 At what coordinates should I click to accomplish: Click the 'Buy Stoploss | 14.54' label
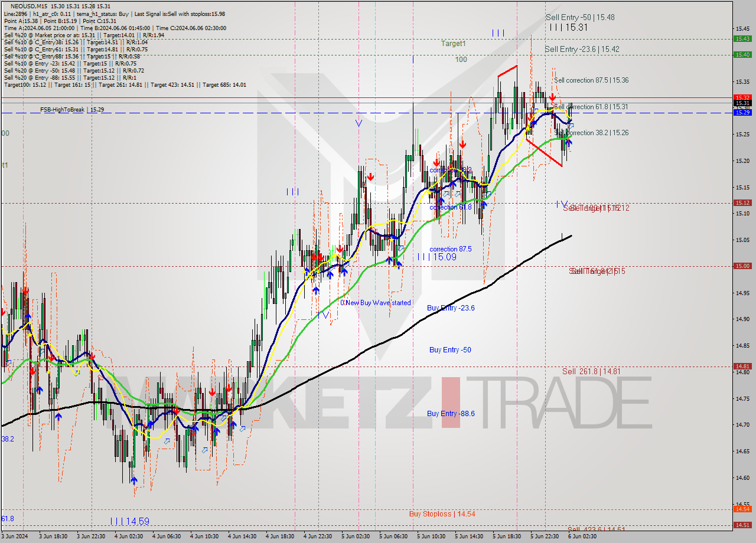coord(442,514)
